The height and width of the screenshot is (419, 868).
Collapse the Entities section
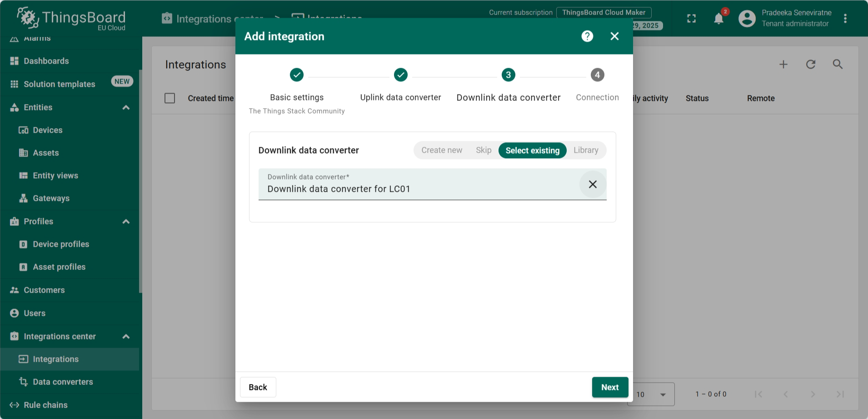click(126, 107)
